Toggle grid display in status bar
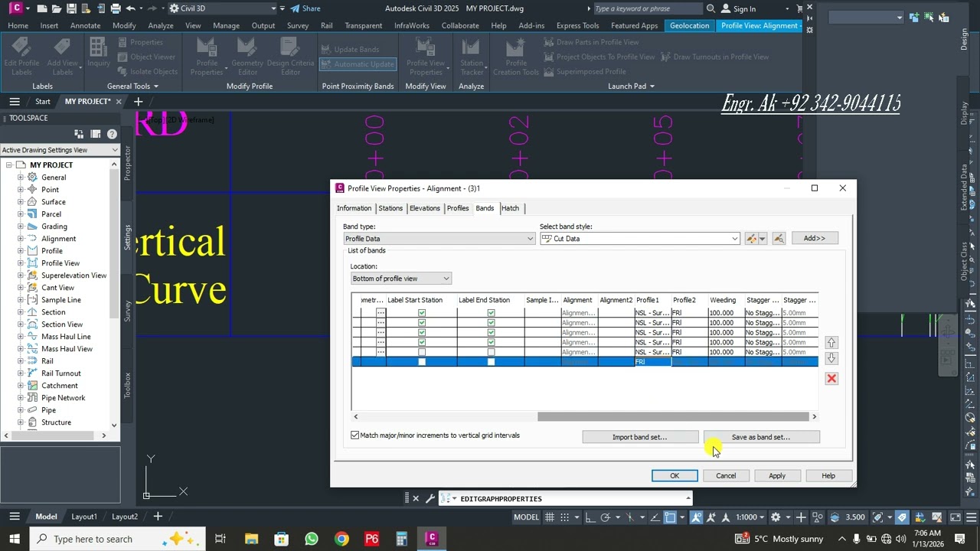 (549, 517)
